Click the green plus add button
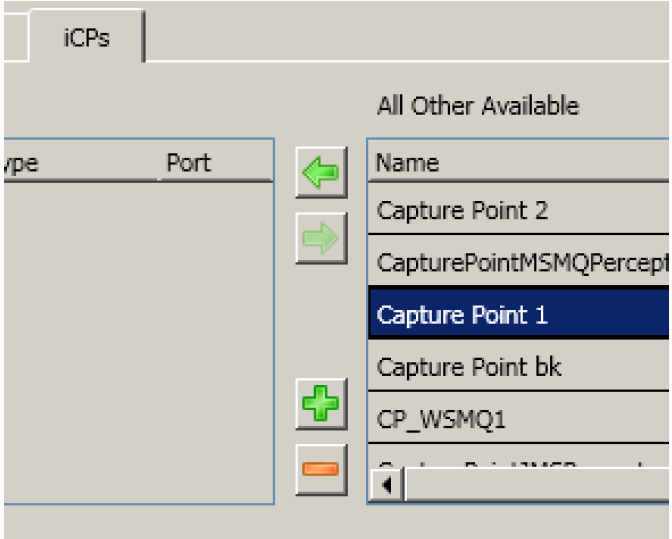 [x=321, y=406]
